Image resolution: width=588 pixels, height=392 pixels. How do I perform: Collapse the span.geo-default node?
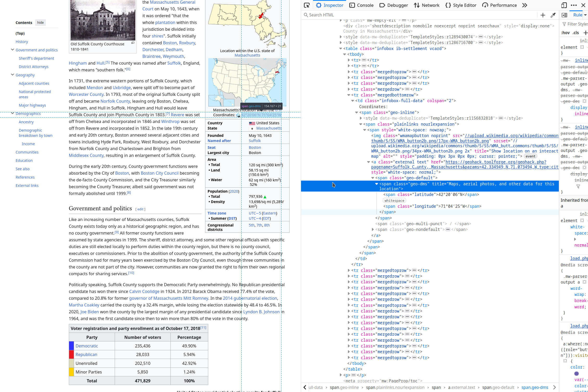click(x=373, y=178)
